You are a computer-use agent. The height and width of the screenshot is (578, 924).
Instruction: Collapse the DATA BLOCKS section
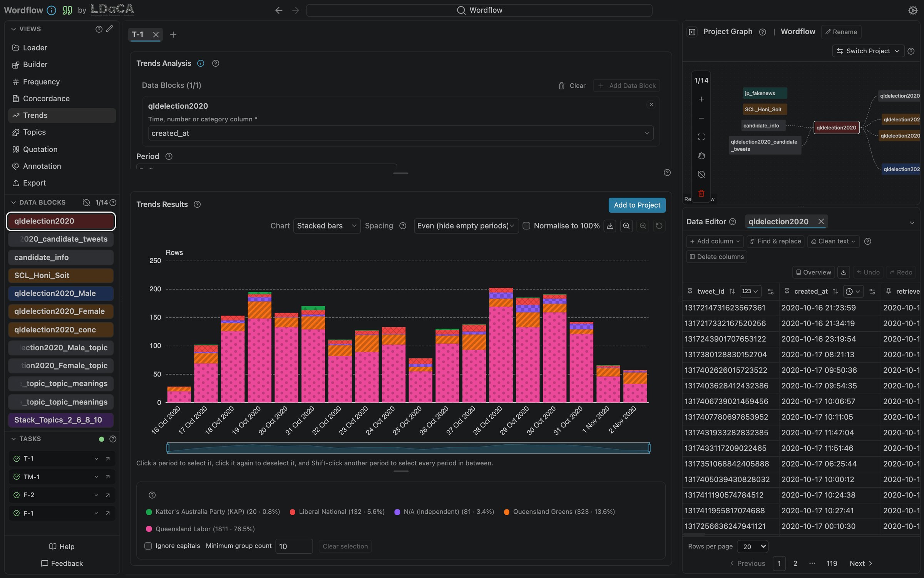point(13,203)
